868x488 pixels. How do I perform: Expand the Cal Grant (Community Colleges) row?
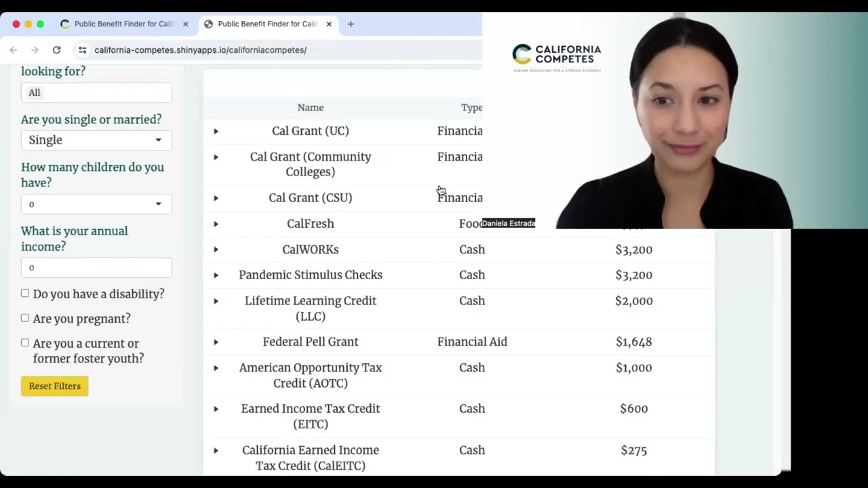pyautogui.click(x=216, y=157)
